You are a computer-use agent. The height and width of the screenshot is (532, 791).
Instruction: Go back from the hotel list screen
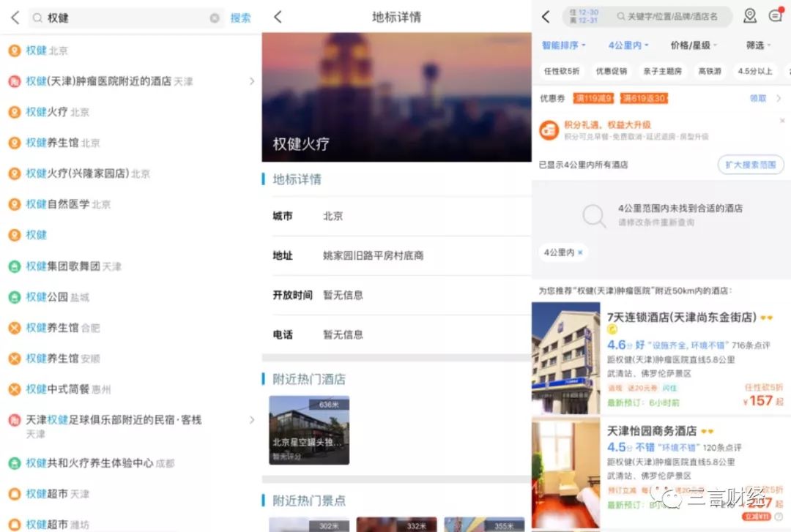click(x=546, y=17)
